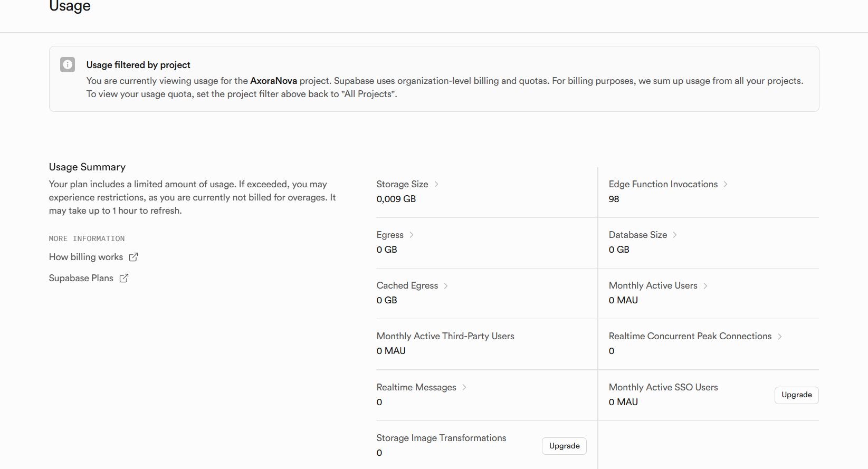Screen dimensions: 868x469
Task: Click the Usage Summary heading
Action: [87, 167]
